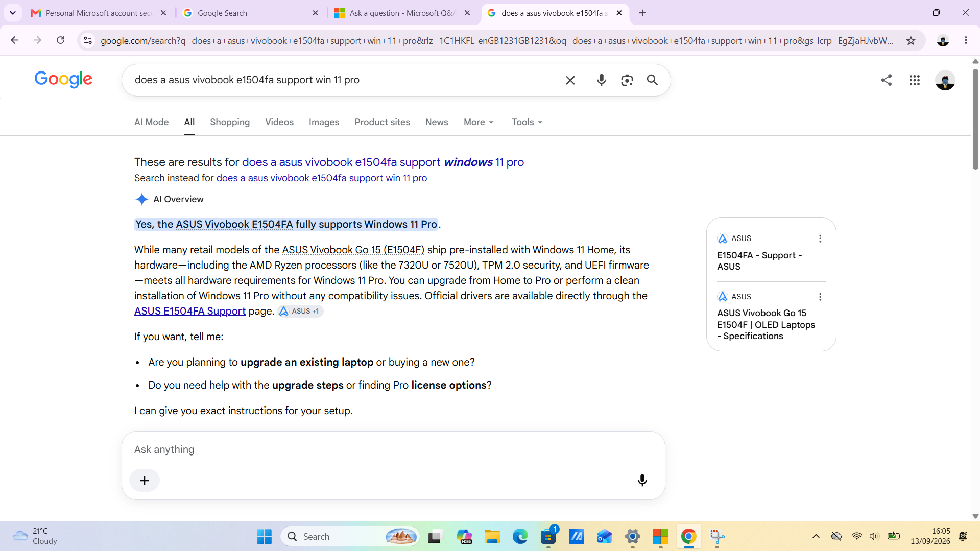
Task: Switch to the Google Search tab
Action: 250,13
